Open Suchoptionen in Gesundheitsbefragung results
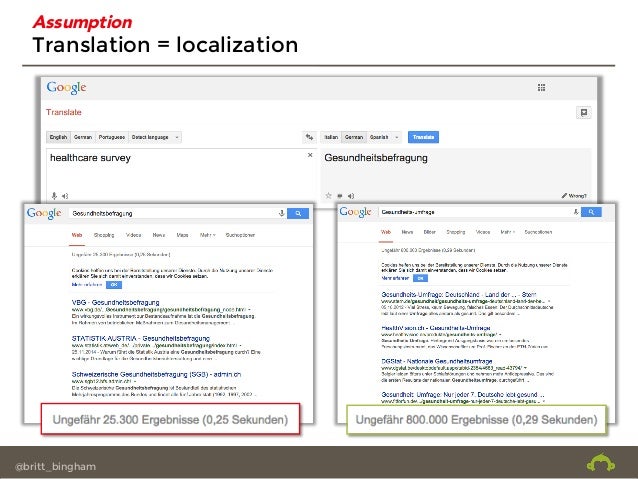 [240, 235]
